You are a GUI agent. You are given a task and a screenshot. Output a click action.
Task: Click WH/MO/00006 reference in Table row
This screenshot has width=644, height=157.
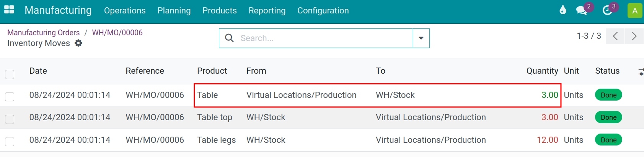(155, 95)
